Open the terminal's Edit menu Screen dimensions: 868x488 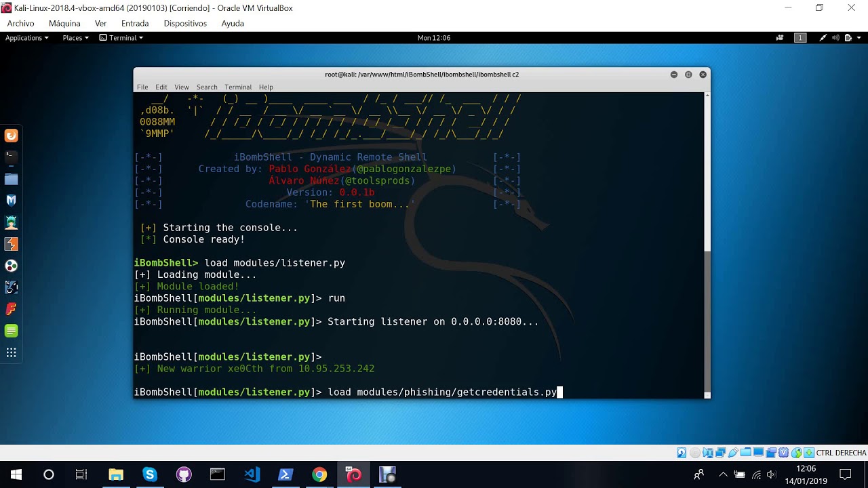tap(161, 87)
